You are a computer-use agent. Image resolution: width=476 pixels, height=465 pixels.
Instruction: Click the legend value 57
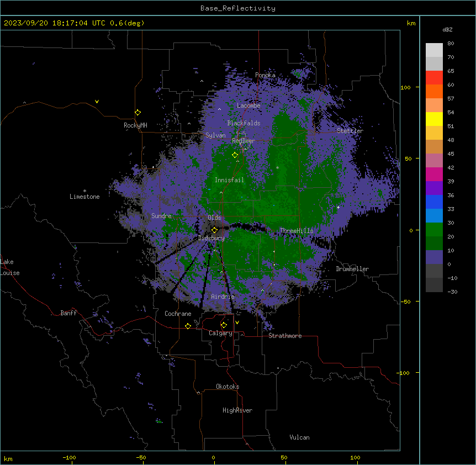pyautogui.click(x=451, y=99)
